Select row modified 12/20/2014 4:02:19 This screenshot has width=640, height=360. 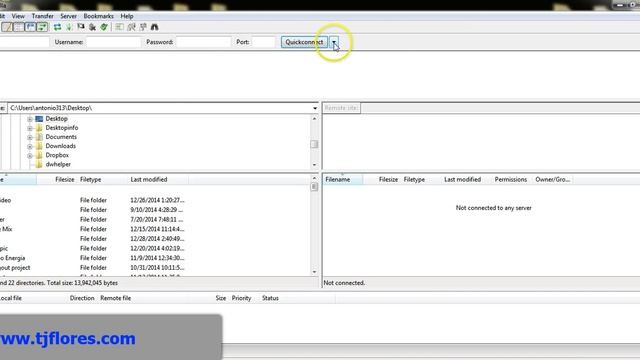coord(155,249)
